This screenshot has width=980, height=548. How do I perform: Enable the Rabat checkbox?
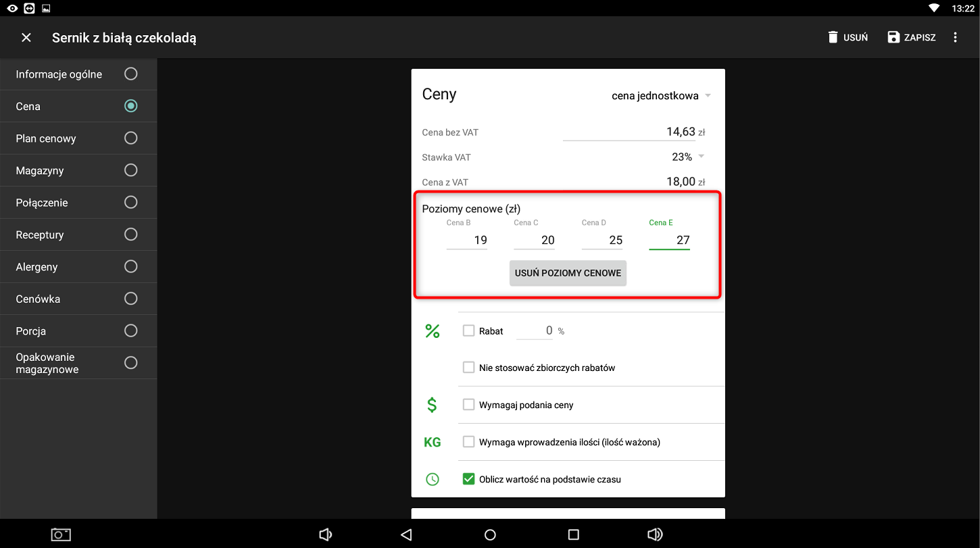click(468, 331)
